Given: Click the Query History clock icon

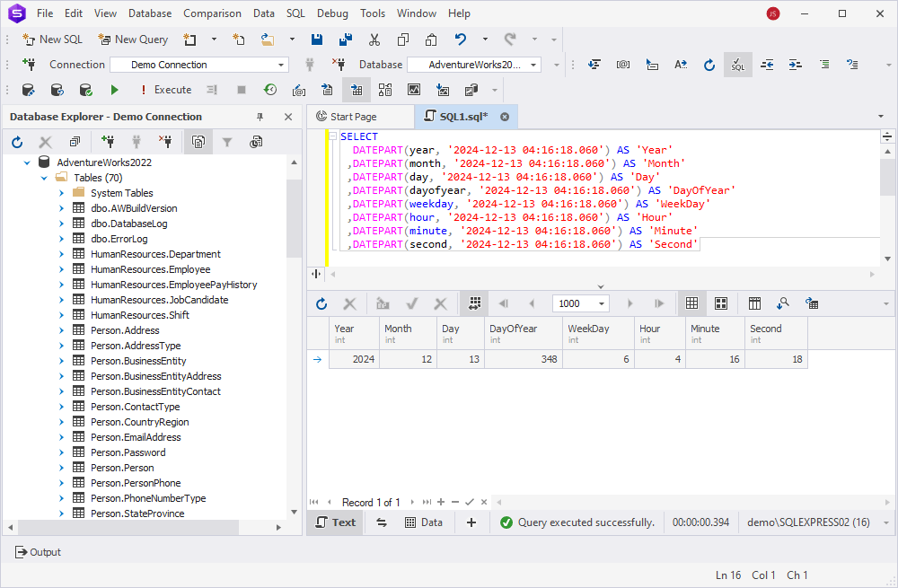Looking at the screenshot, I should coord(270,90).
